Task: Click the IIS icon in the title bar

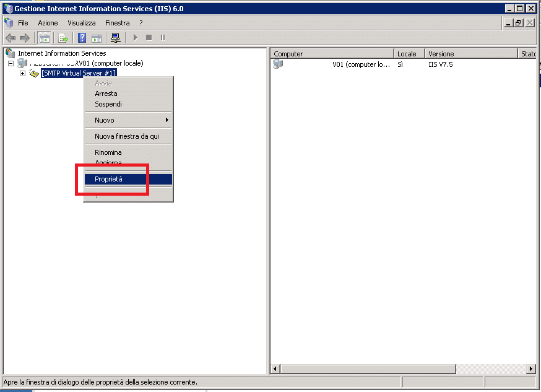Action: (9, 9)
